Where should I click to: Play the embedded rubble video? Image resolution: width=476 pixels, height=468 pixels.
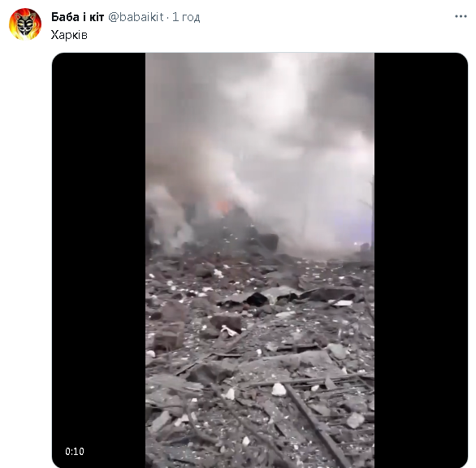point(260,260)
